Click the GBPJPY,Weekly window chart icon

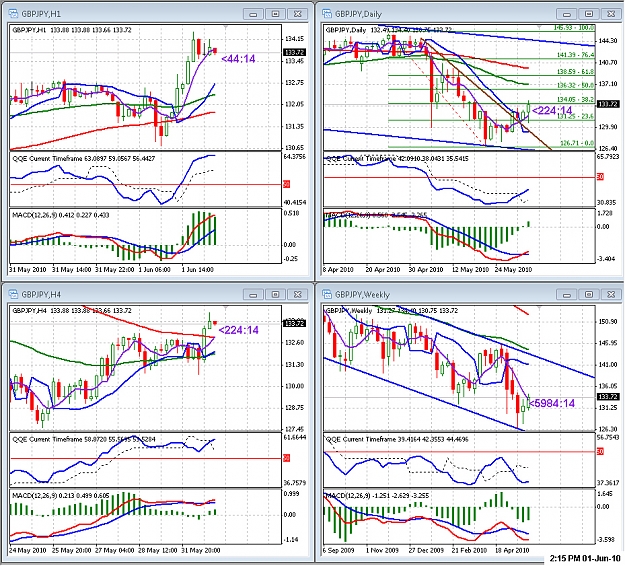tap(327, 295)
